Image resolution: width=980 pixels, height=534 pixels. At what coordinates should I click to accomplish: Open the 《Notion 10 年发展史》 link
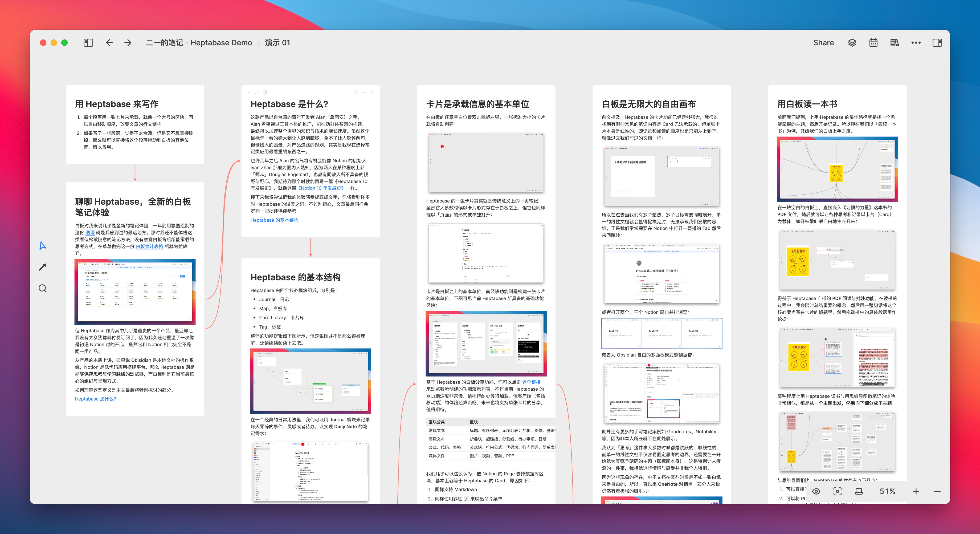pos(321,188)
